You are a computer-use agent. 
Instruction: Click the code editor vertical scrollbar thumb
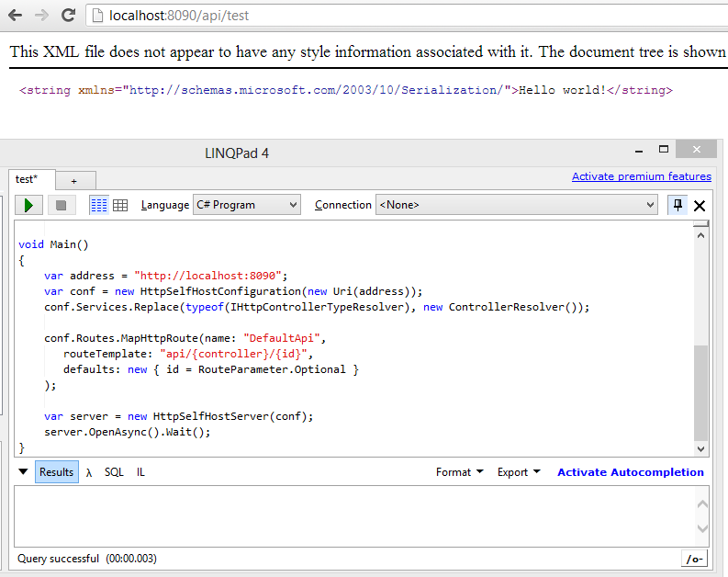pyautogui.click(x=700, y=392)
